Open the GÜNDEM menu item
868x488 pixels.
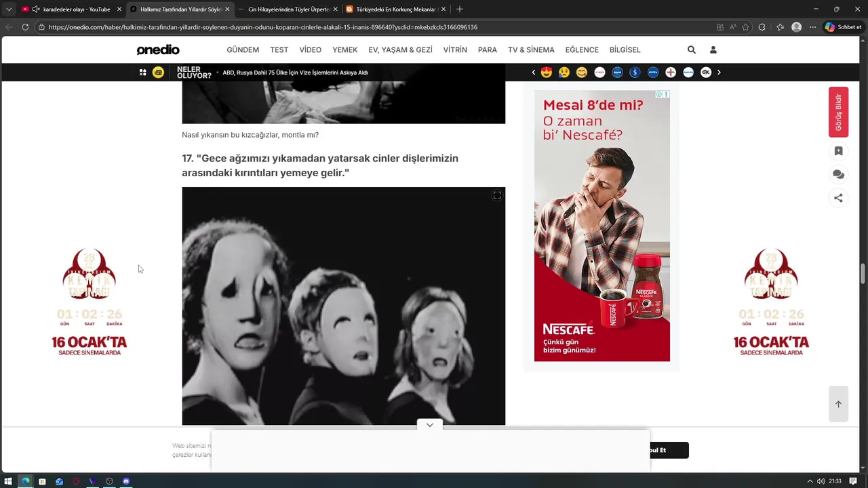[243, 49]
